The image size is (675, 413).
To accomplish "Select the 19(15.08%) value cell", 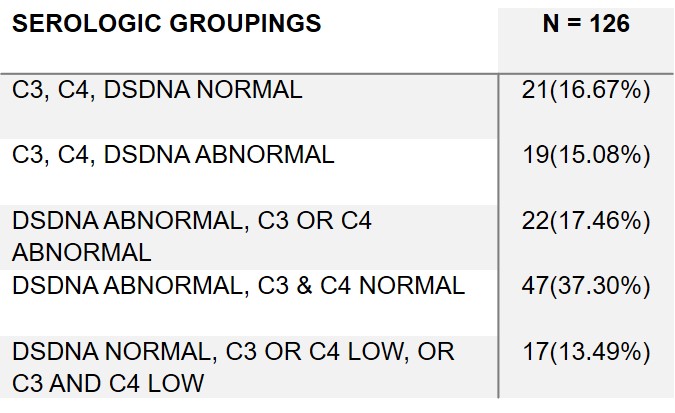I will 586,155.
